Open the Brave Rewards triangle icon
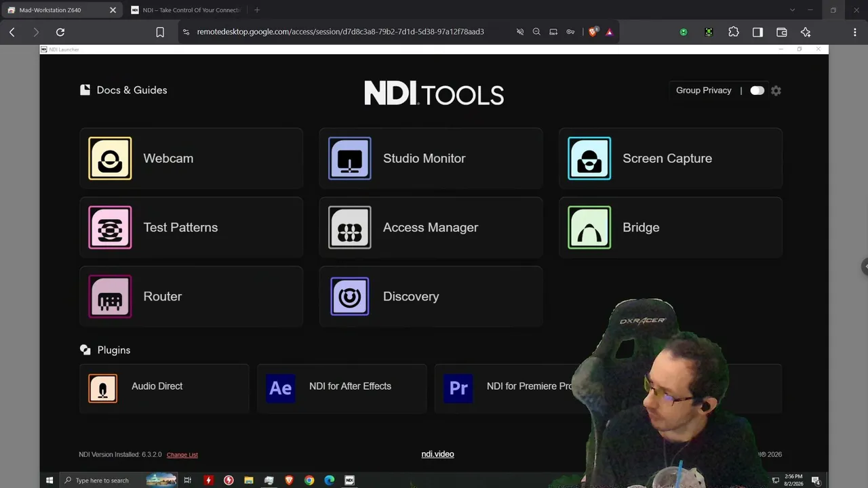This screenshot has width=868, height=488. click(x=610, y=32)
